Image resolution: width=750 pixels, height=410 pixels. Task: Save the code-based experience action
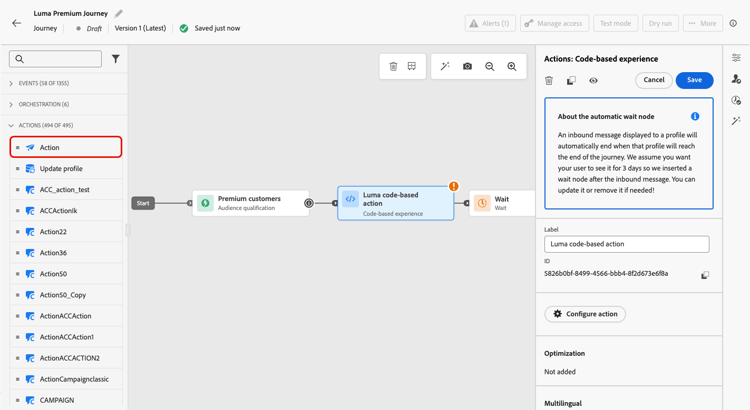click(x=695, y=80)
